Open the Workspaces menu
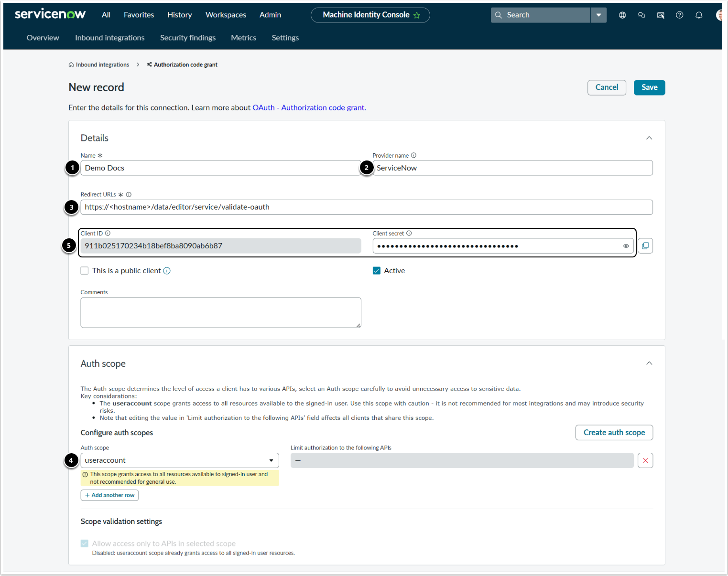Screen dimensions: 728x576 point(226,15)
